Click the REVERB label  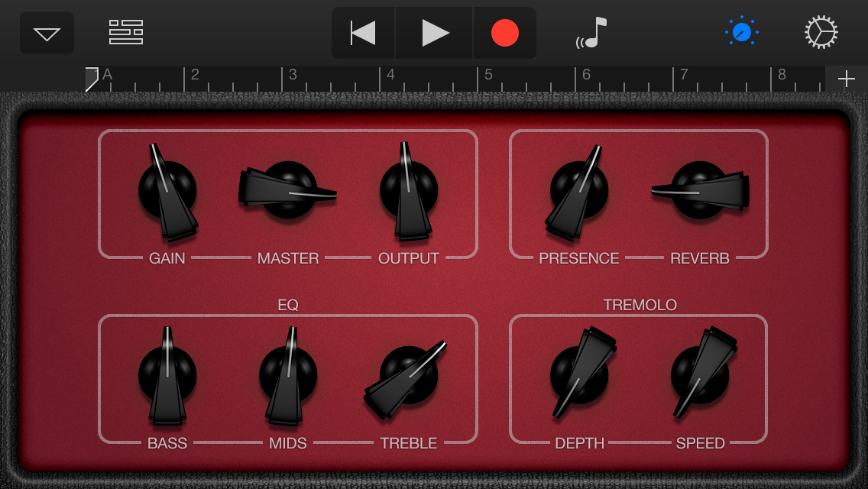pyautogui.click(x=700, y=258)
